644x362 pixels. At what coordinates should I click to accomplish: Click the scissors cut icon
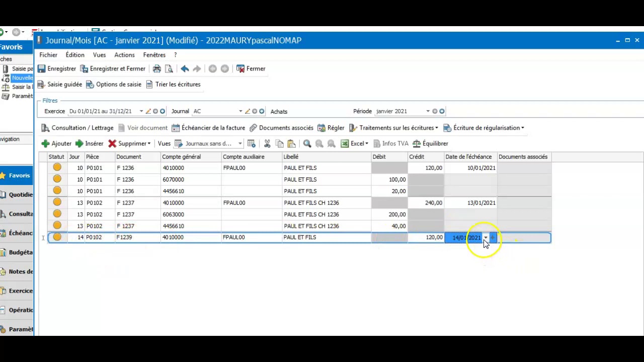tap(267, 144)
